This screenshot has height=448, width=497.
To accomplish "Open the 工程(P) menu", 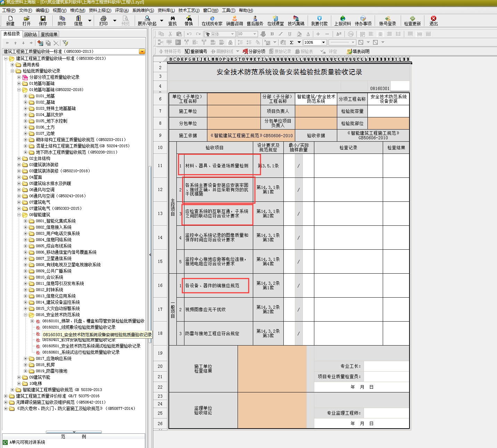I will 9,10.
